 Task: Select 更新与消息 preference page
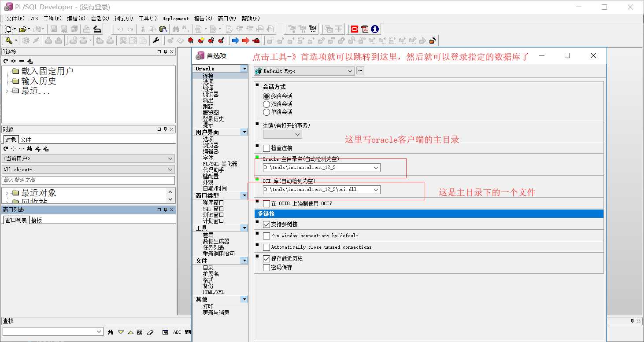216,313
